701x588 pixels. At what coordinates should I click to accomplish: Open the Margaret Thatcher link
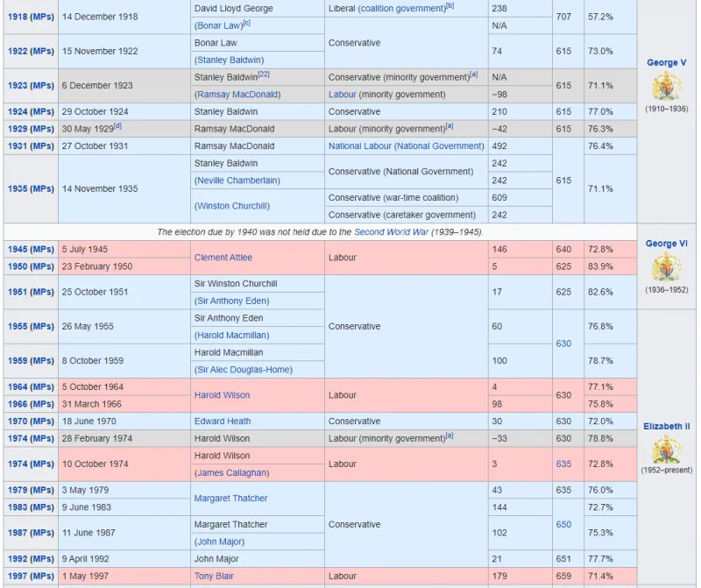coord(230,498)
